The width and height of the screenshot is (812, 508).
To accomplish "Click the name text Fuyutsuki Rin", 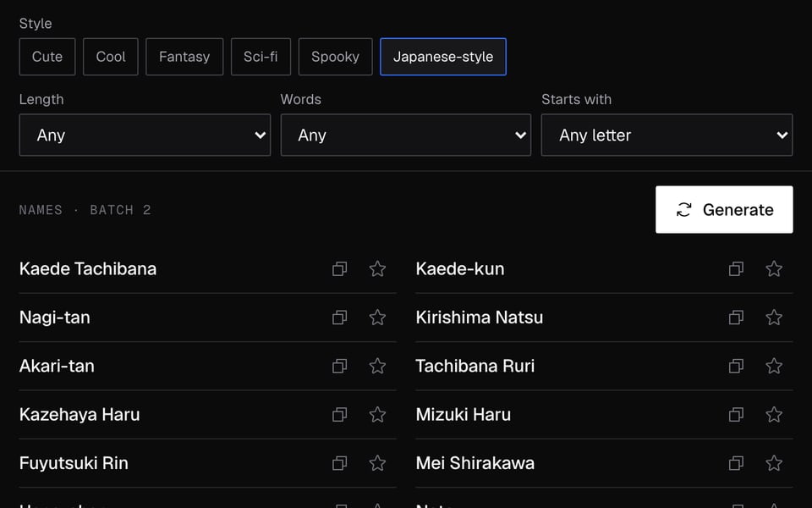I will click(x=74, y=463).
